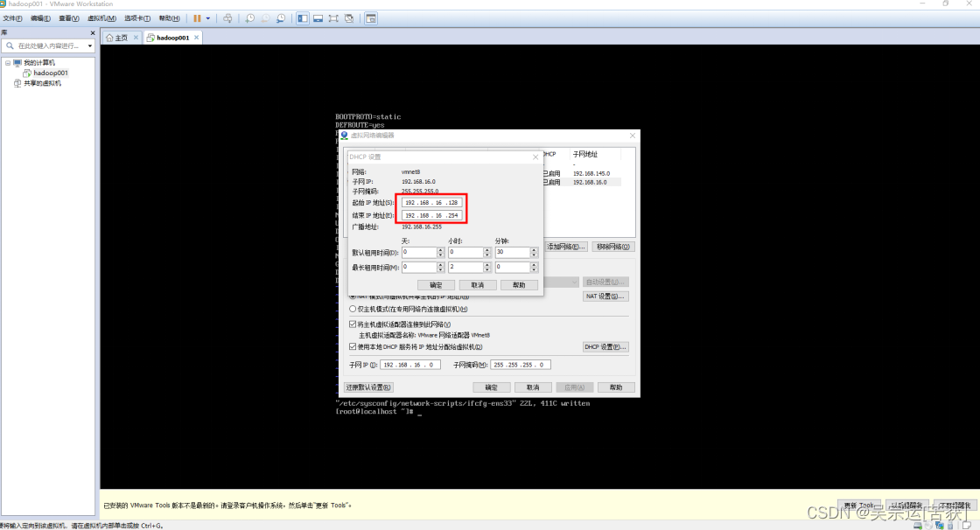Close the 虚拟网络编辑器 window
Image resolution: width=980 pixels, height=530 pixels.
pyautogui.click(x=633, y=136)
